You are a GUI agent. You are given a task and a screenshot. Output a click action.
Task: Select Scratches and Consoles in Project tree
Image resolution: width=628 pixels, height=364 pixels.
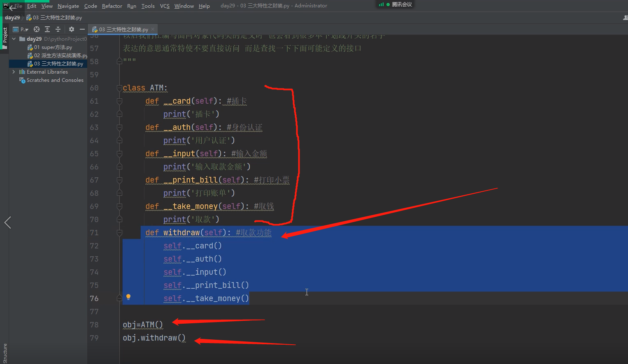(51, 80)
